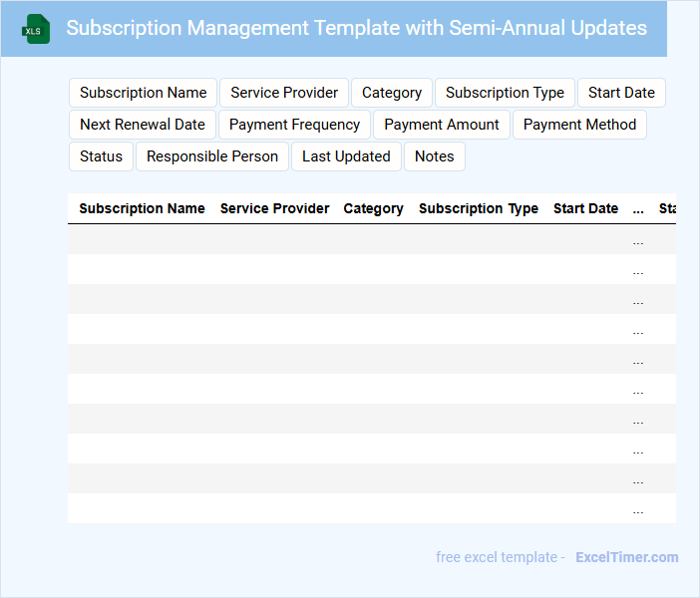
Task: Open the ExcelTimer.com link
Action: (x=626, y=557)
